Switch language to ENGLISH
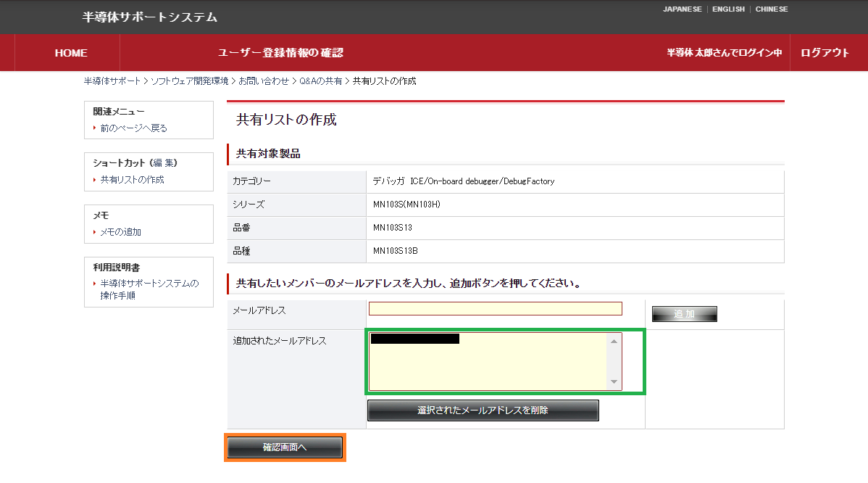This screenshot has width=868, height=483. coord(728,9)
